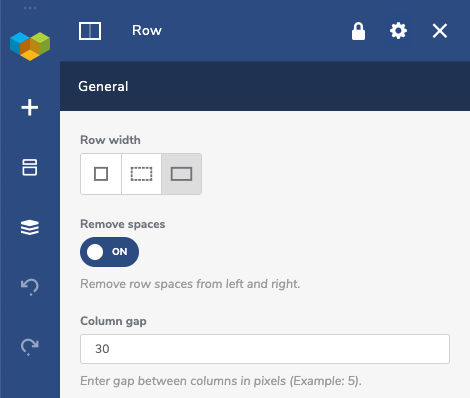Open the Tree View layers icon
This screenshot has height=398, width=470.
tap(30, 227)
